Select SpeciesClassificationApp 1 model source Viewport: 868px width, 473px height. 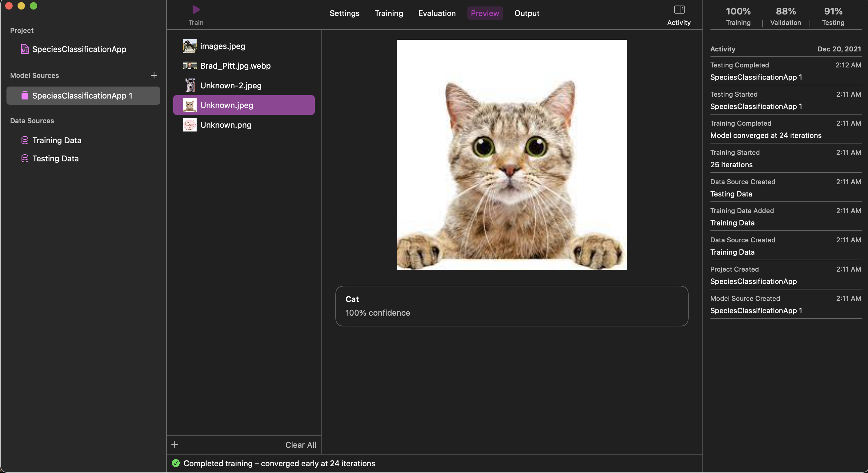82,96
